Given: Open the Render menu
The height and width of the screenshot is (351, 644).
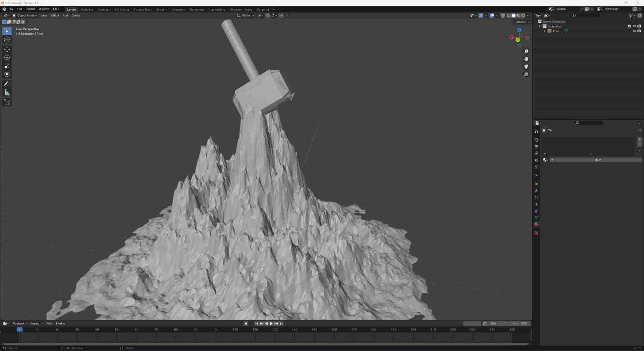Looking at the screenshot, I should coord(30,9).
